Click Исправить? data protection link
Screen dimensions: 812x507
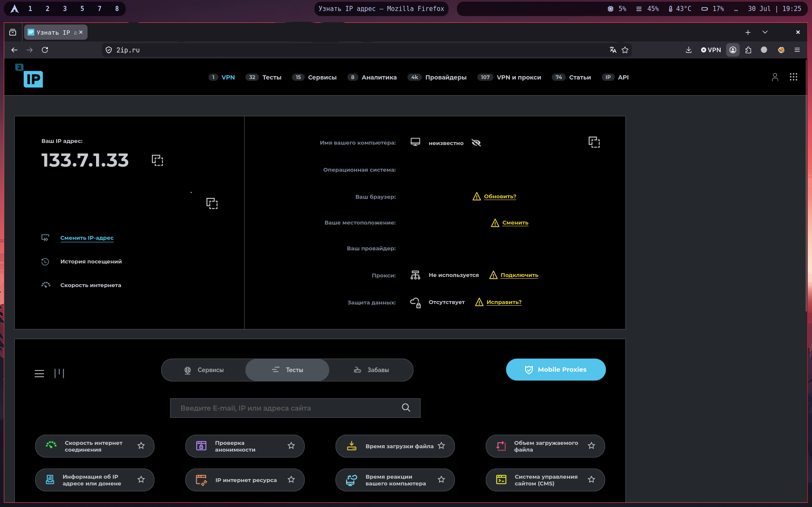(504, 302)
